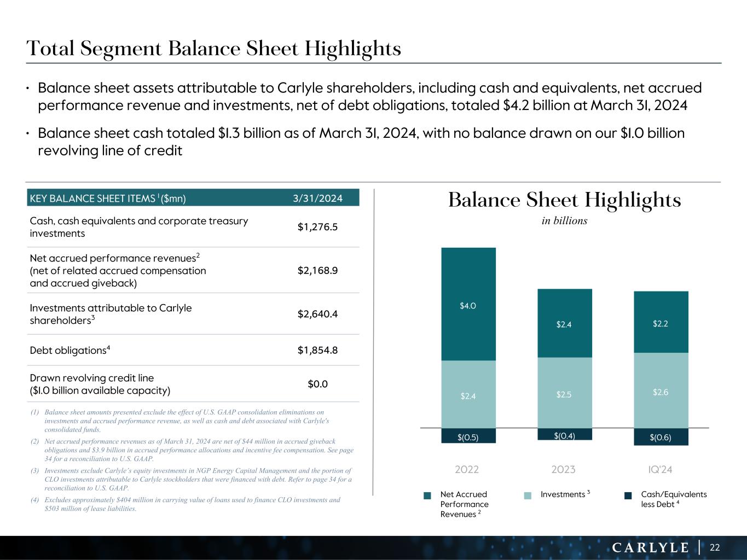Select the $4.0 bar segment for 2022
747x560 pixels.
coord(468,304)
